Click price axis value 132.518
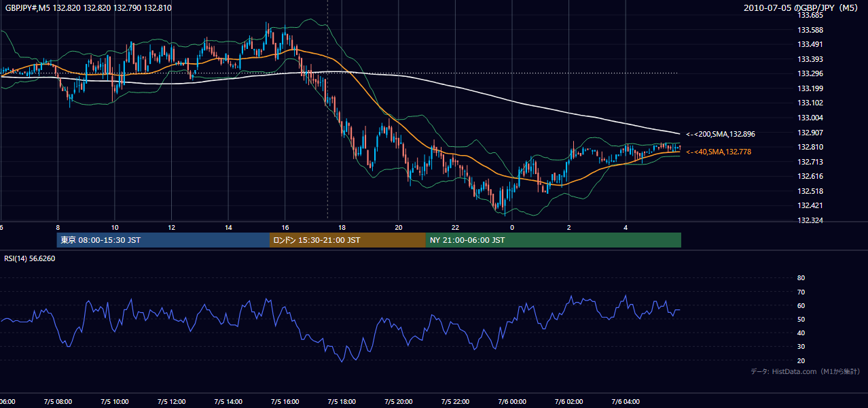 [x=810, y=191]
